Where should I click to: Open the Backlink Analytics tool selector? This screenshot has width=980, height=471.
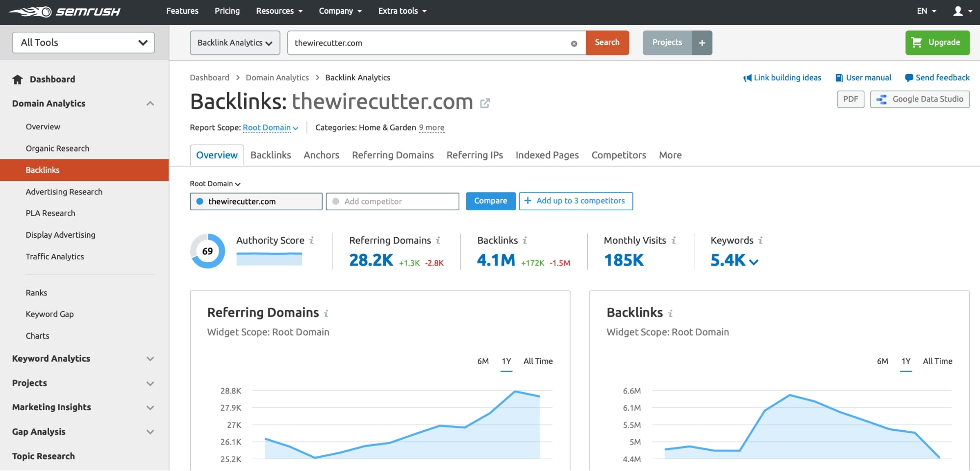pyautogui.click(x=235, y=43)
